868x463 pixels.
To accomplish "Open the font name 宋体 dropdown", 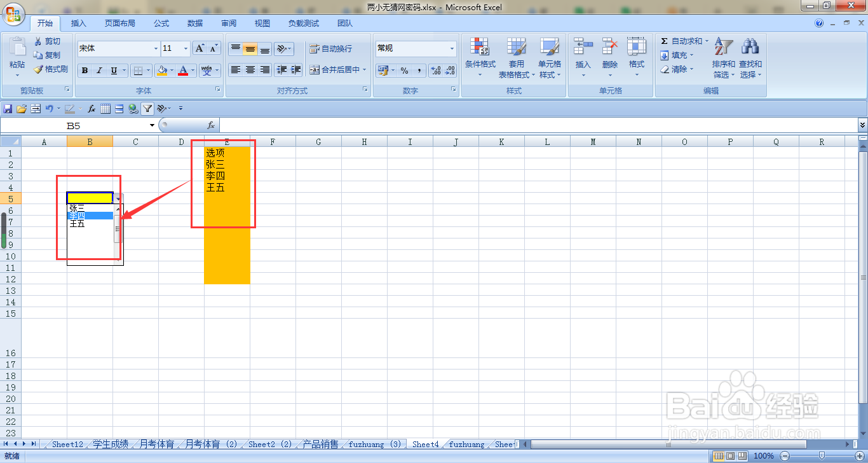I will point(156,49).
